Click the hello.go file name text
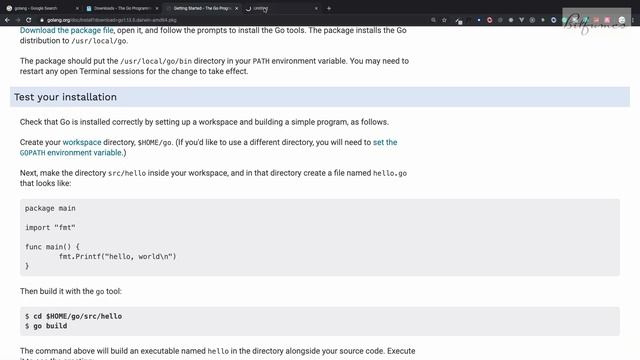This screenshot has width=640, height=360. pos(390,173)
